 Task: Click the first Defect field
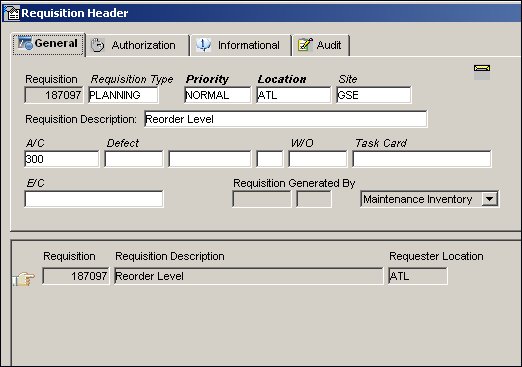pos(134,159)
